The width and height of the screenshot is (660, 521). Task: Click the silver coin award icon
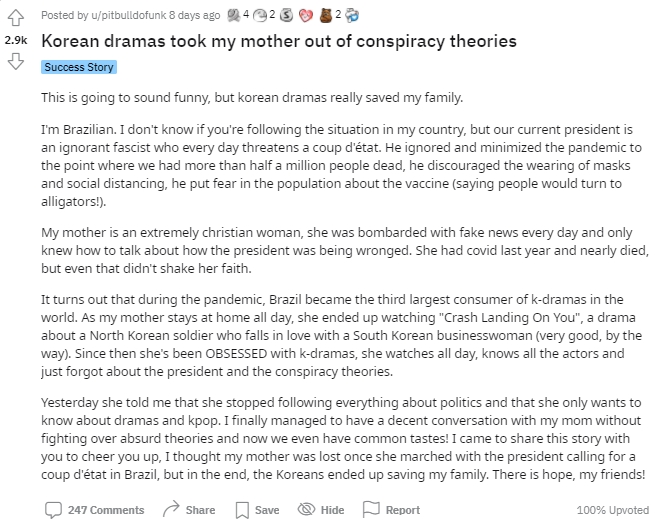286,16
